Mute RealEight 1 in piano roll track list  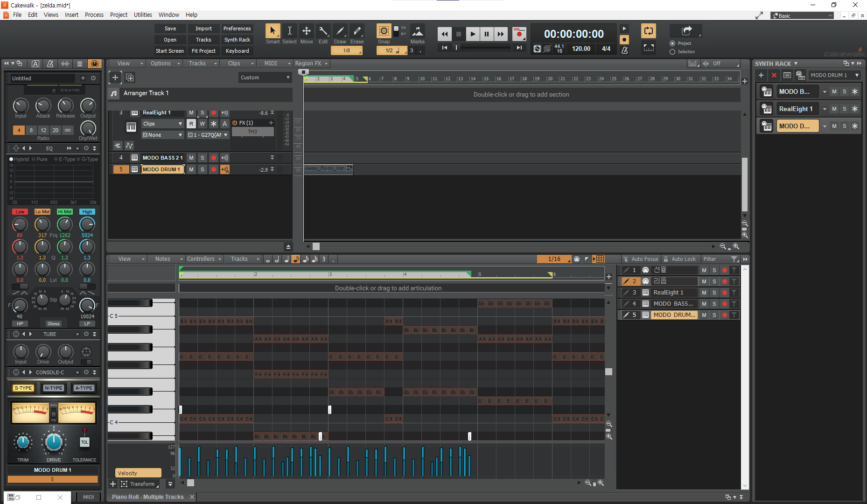(x=704, y=293)
